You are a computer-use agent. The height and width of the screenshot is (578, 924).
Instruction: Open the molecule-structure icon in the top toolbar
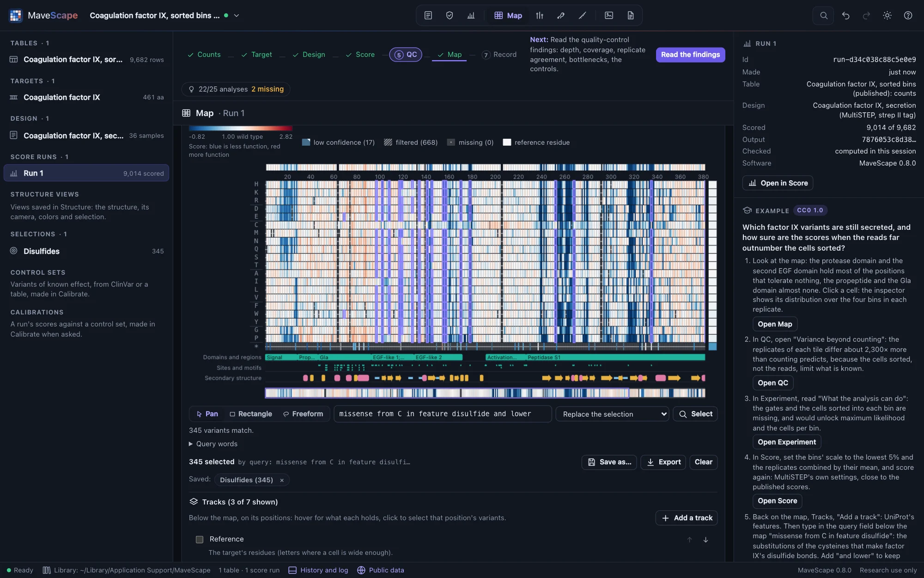561,15
